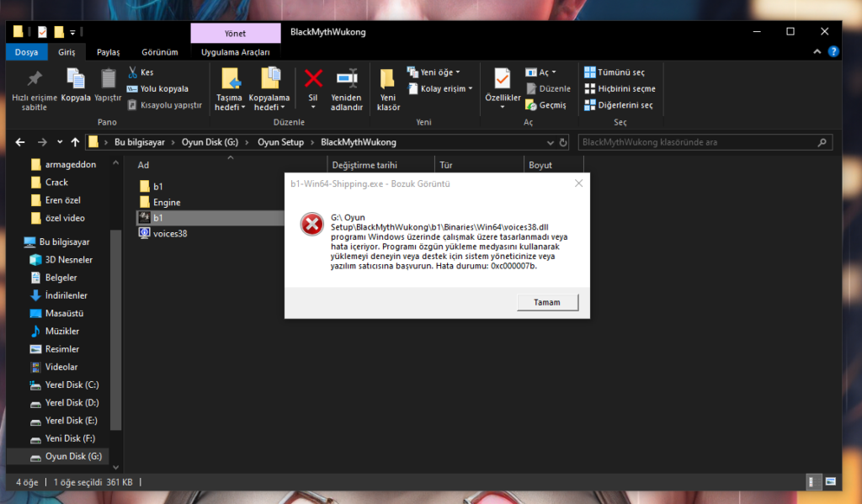Click Oyun Setup in breadcrumb path
862x504 pixels.
coord(280,142)
